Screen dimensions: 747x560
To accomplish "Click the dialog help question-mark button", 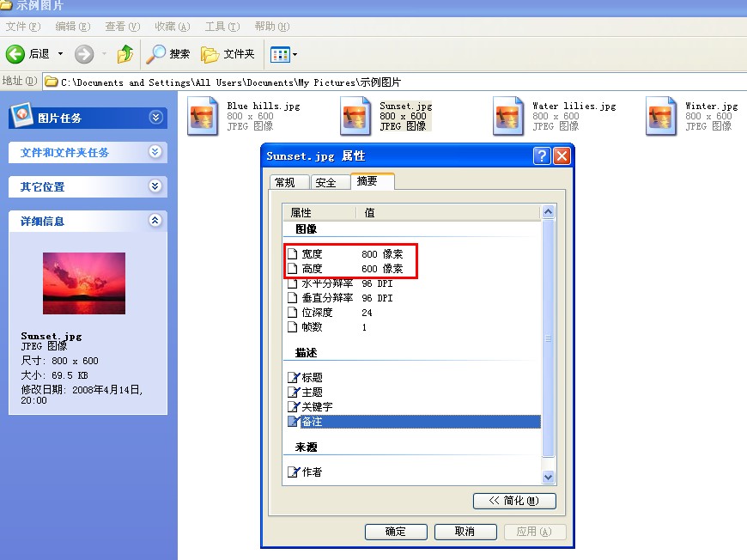I will coord(542,155).
